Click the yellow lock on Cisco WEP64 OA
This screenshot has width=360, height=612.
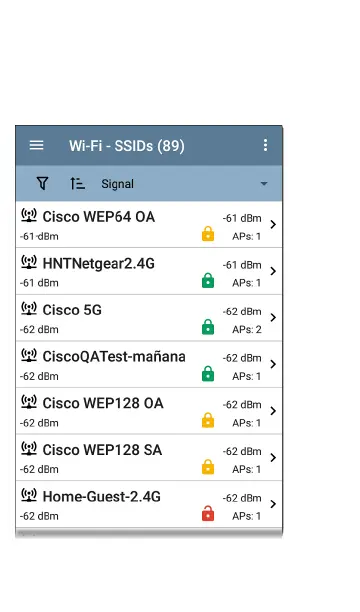tap(208, 234)
